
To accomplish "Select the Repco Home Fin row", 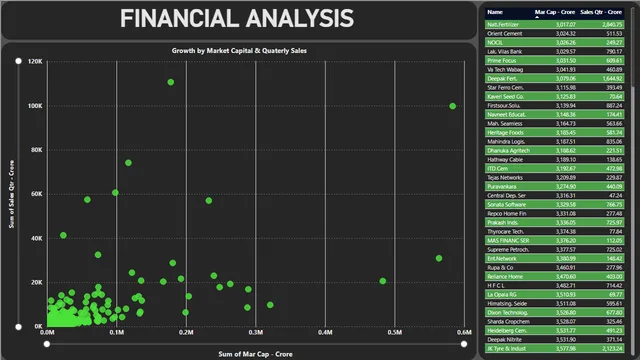I will (x=554, y=213).
